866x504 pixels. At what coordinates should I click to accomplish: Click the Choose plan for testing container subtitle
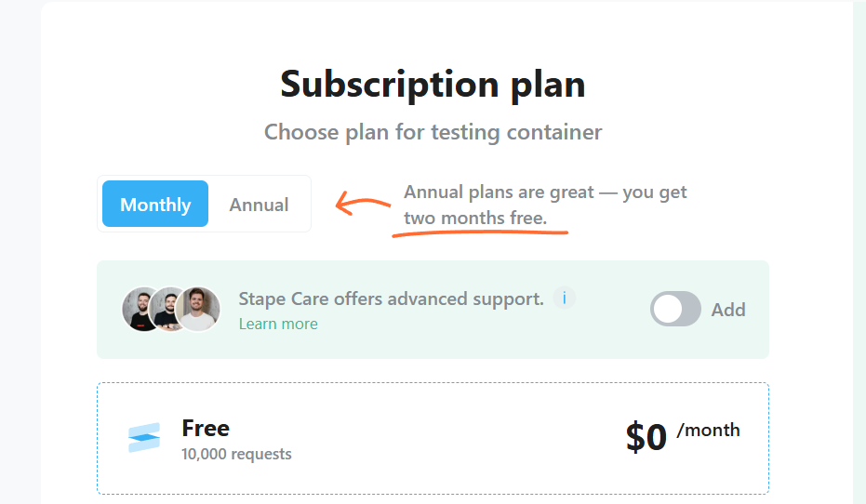(x=433, y=132)
